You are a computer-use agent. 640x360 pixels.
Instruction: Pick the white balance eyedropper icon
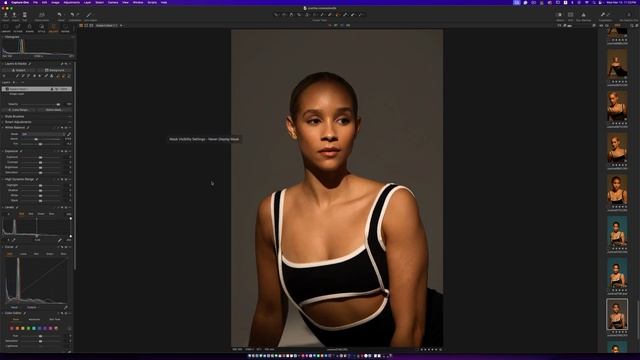tap(69, 134)
